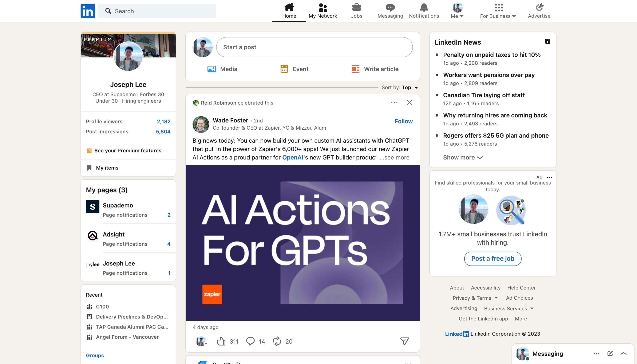This screenshot has height=364, width=637.
Task: Click the LinkedIn logo
Action: [88, 11]
